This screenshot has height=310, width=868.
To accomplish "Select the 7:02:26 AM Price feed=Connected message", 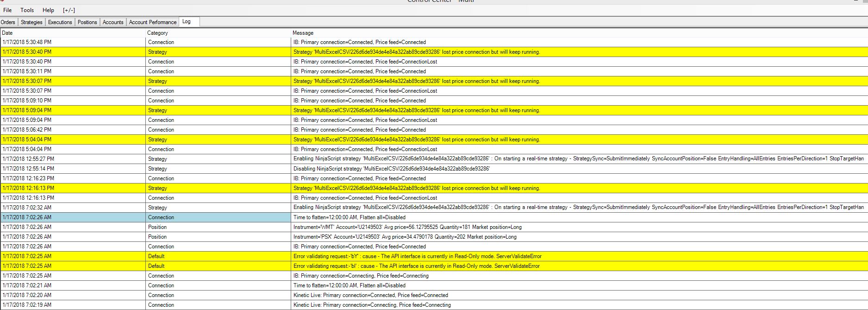I will [x=360, y=247].
